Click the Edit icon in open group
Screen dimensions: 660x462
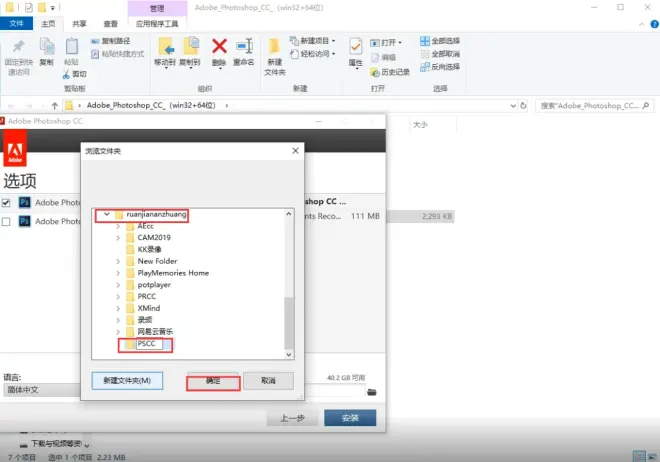click(x=375, y=58)
